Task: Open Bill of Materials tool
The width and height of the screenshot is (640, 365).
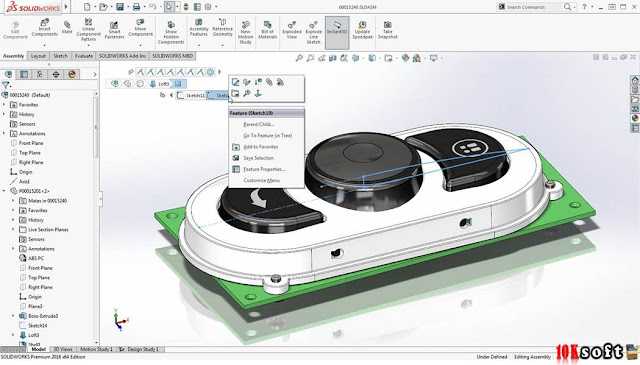Action: (267, 30)
